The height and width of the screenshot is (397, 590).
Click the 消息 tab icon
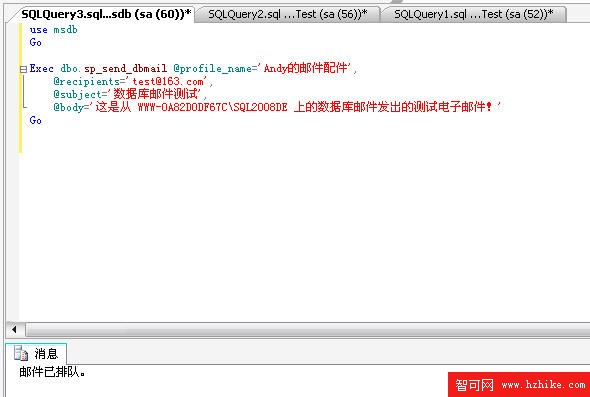(x=21, y=354)
